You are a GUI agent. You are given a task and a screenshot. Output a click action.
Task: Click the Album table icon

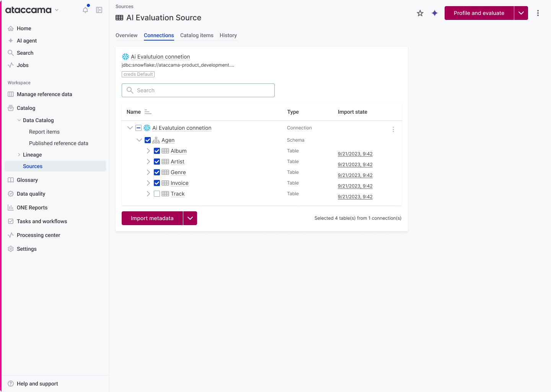tap(165, 151)
